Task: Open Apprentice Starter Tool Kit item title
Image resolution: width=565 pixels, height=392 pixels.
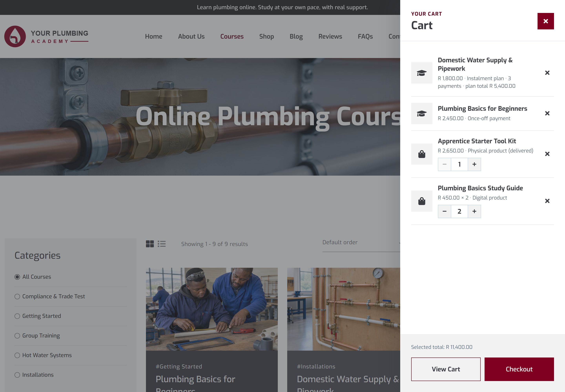Action: [477, 141]
